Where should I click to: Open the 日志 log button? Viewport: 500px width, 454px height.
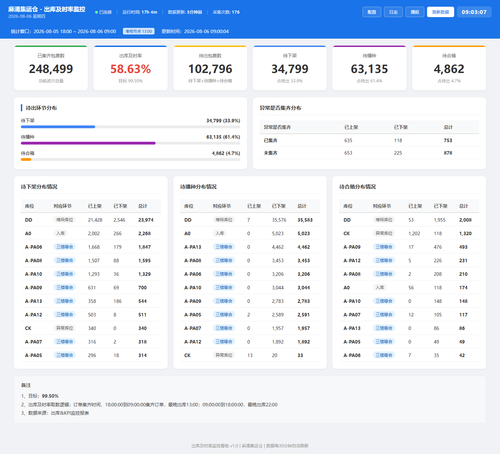point(393,12)
